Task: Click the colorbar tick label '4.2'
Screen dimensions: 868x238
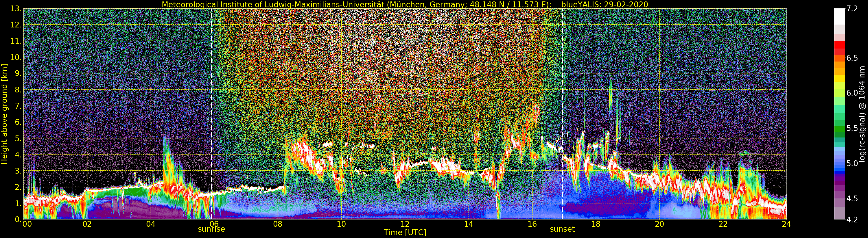Action: pos(852,220)
